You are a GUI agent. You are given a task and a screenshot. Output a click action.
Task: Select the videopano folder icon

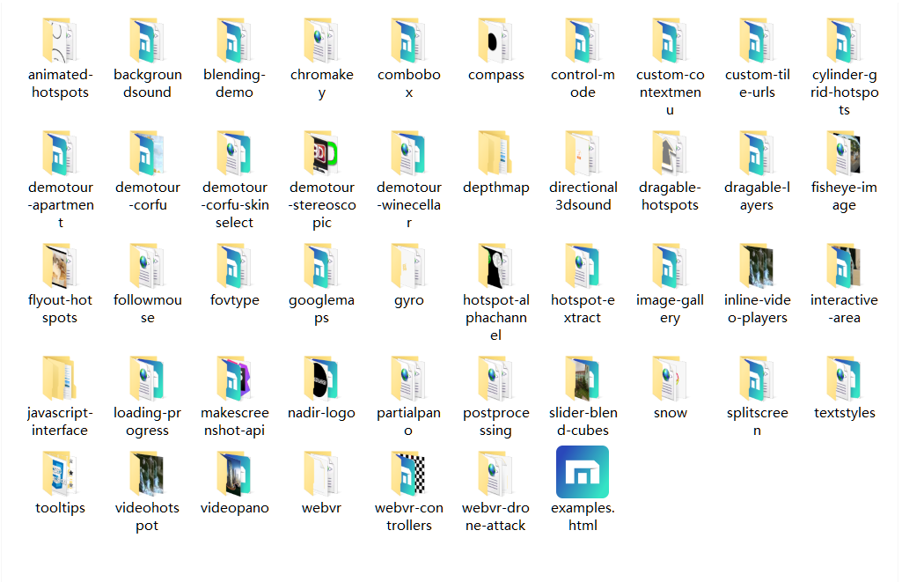click(234, 474)
